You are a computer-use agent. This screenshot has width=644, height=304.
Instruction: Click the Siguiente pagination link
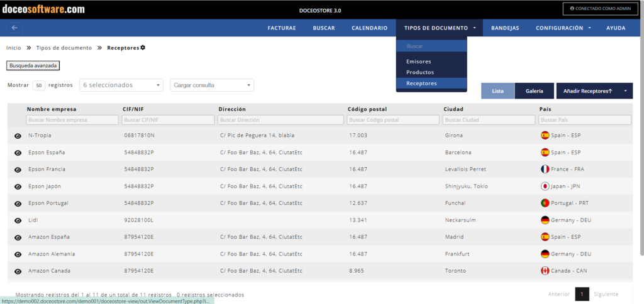pos(606,294)
